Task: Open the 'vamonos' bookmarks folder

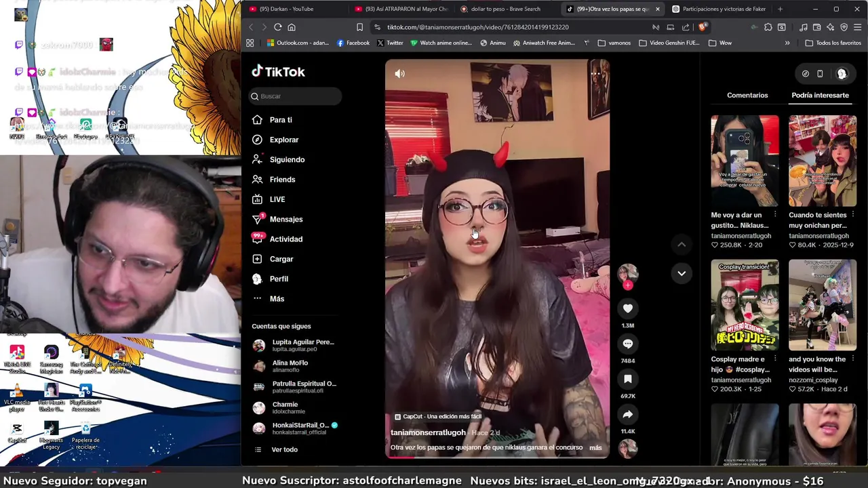Action: pos(614,43)
